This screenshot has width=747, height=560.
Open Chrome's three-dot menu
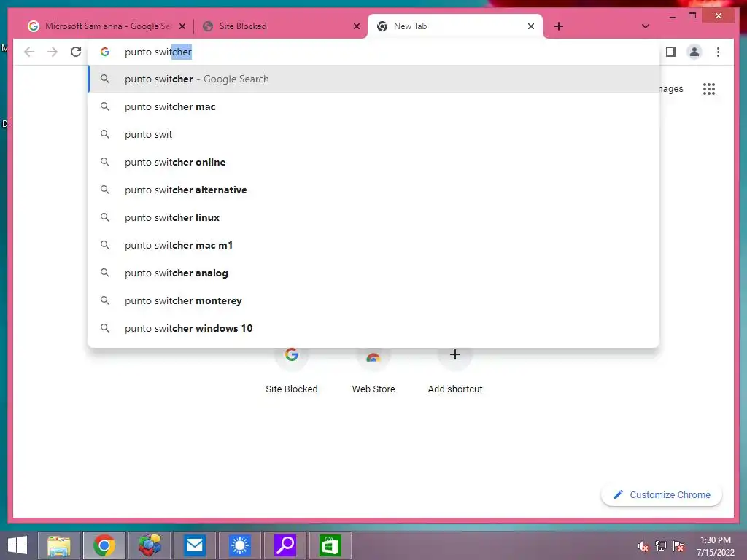pos(718,52)
